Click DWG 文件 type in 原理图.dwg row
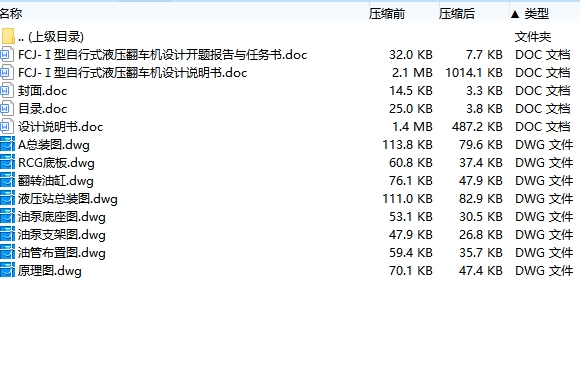 pos(544,271)
